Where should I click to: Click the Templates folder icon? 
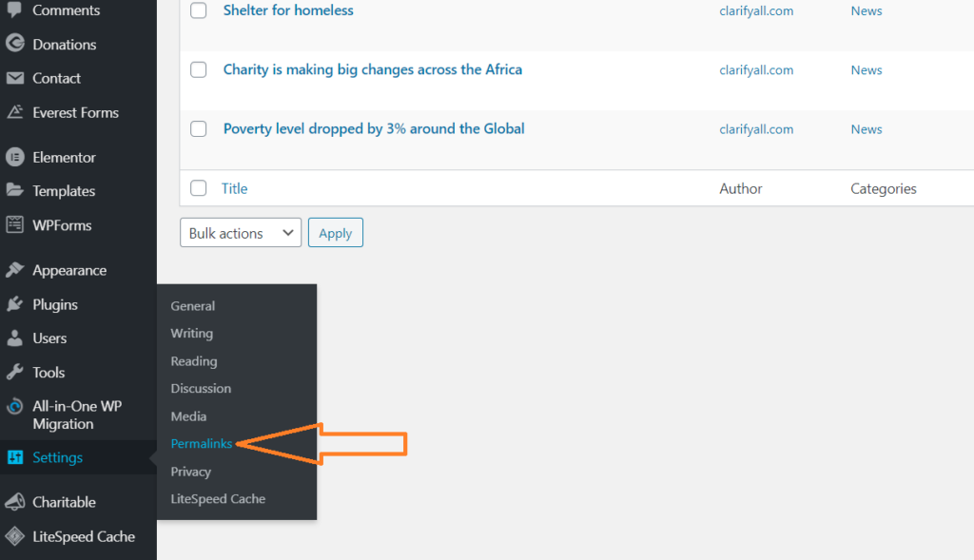tap(14, 190)
